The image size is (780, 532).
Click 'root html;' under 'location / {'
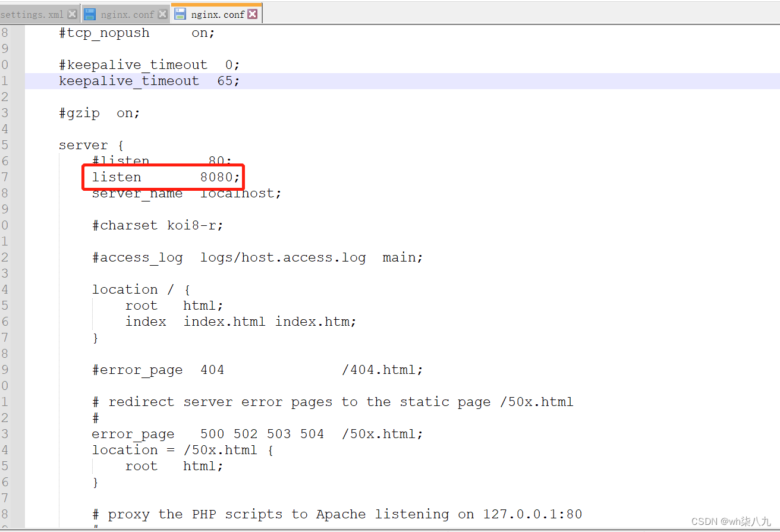174,306
